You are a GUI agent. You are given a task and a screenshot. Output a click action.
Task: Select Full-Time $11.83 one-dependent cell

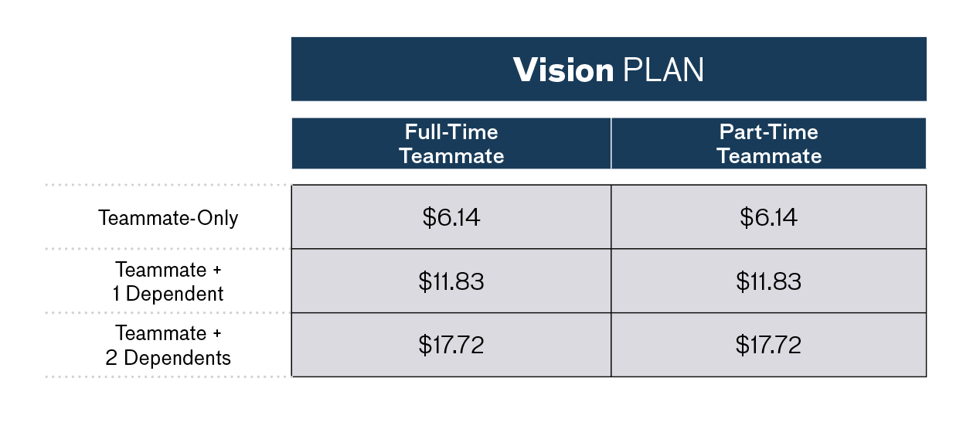451,281
